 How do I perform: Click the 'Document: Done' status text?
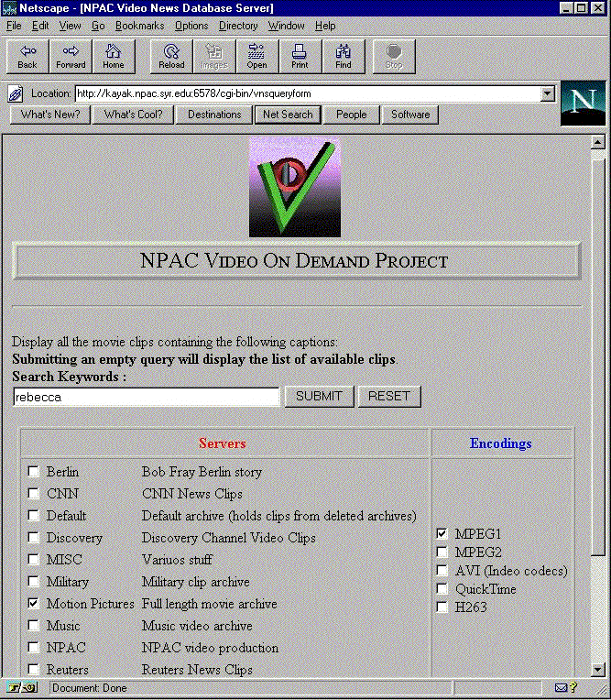(89, 688)
